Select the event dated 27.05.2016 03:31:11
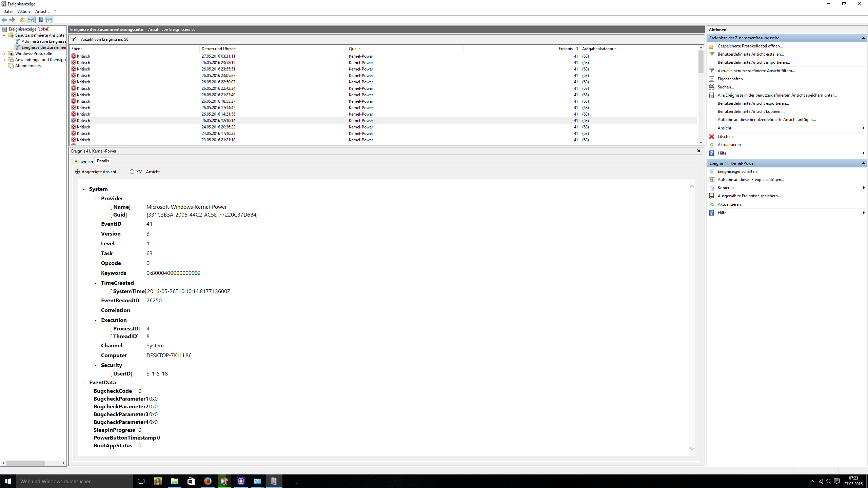 (218, 56)
